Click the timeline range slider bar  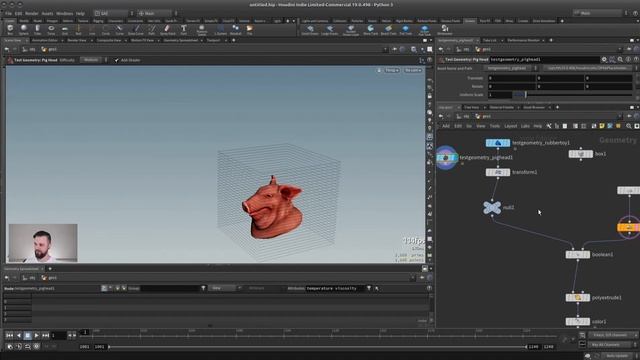[318, 347]
